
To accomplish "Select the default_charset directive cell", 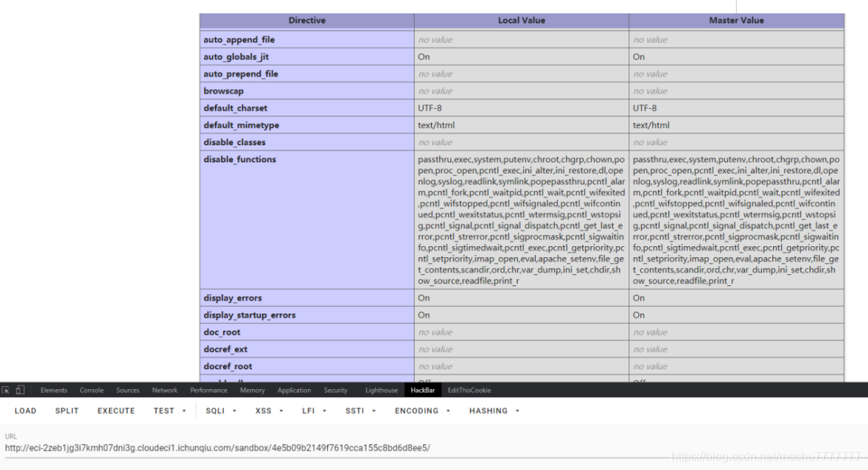I will (306, 108).
